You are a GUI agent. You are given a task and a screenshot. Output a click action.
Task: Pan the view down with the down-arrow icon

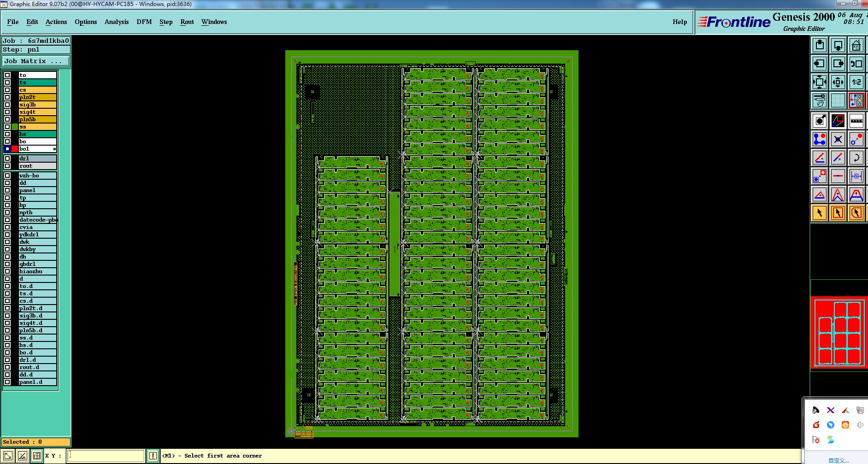point(838,45)
